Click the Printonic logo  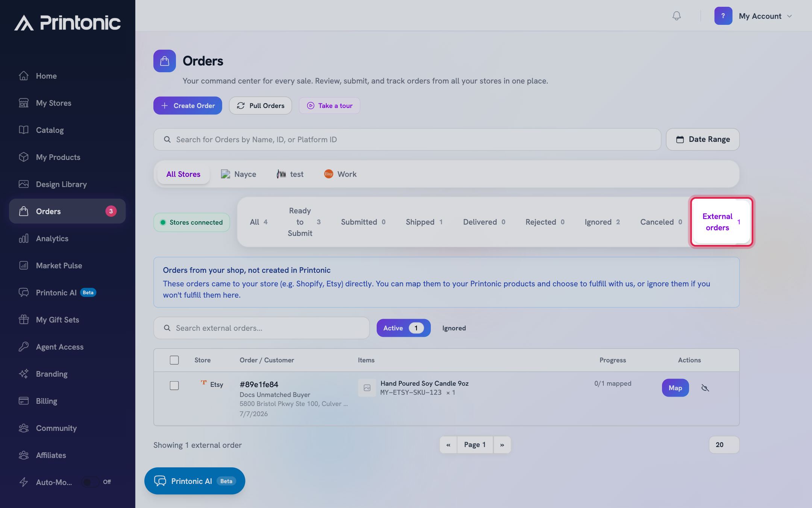click(x=68, y=23)
